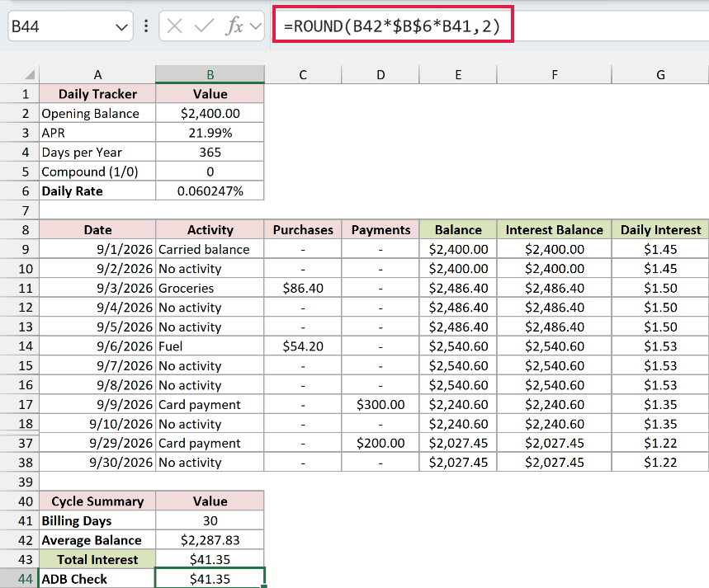Confirm formula entry with the checkmark icon

tap(204, 26)
